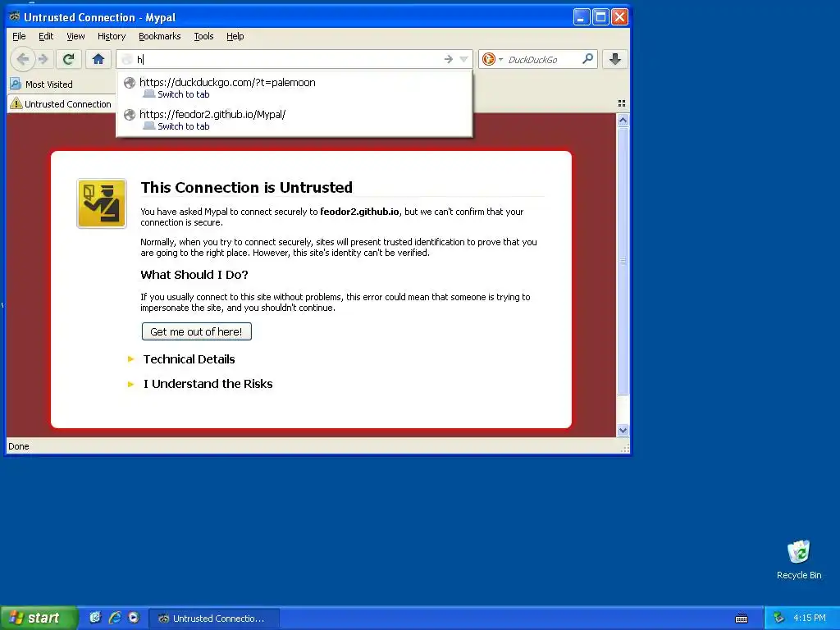Reload the page with the refresh icon

pyautogui.click(x=68, y=59)
